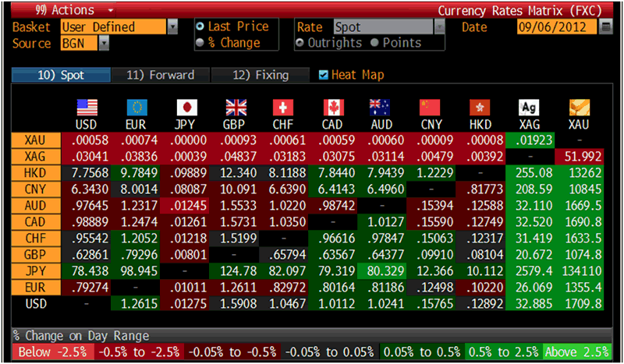
Task: Click the UK flag above GBP
Action: [x=235, y=108]
